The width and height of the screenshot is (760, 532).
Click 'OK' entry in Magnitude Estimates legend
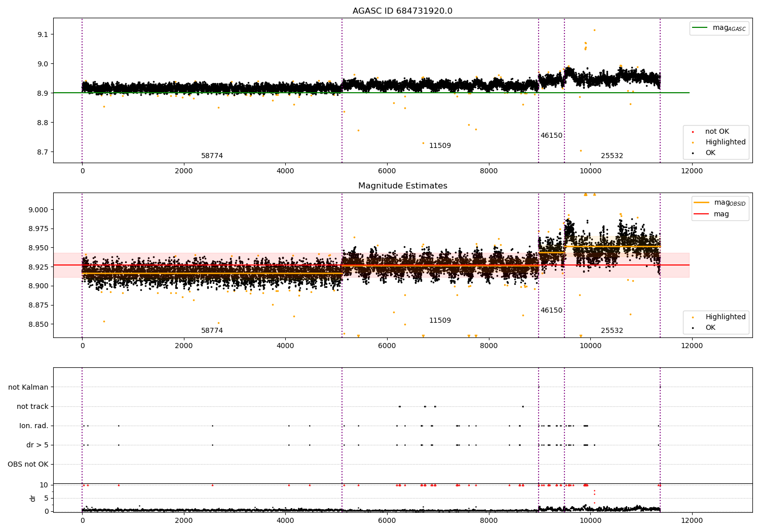click(710, 328)
